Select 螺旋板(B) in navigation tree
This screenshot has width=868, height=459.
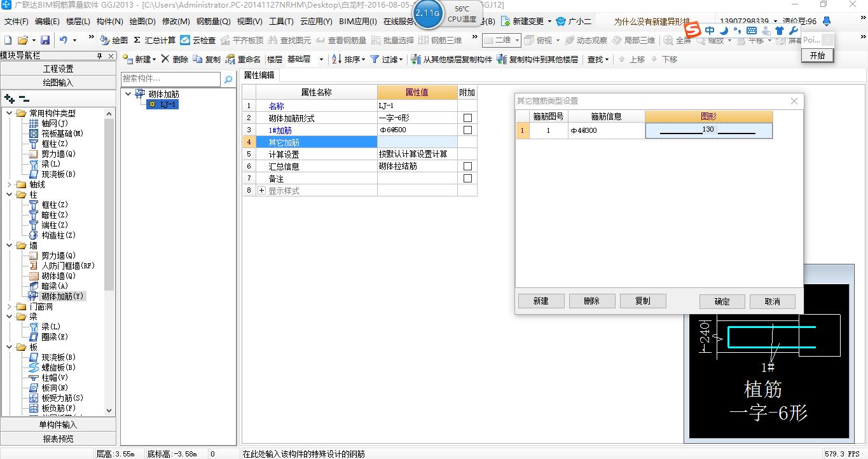pyautogui.click(x=52, y=367)
